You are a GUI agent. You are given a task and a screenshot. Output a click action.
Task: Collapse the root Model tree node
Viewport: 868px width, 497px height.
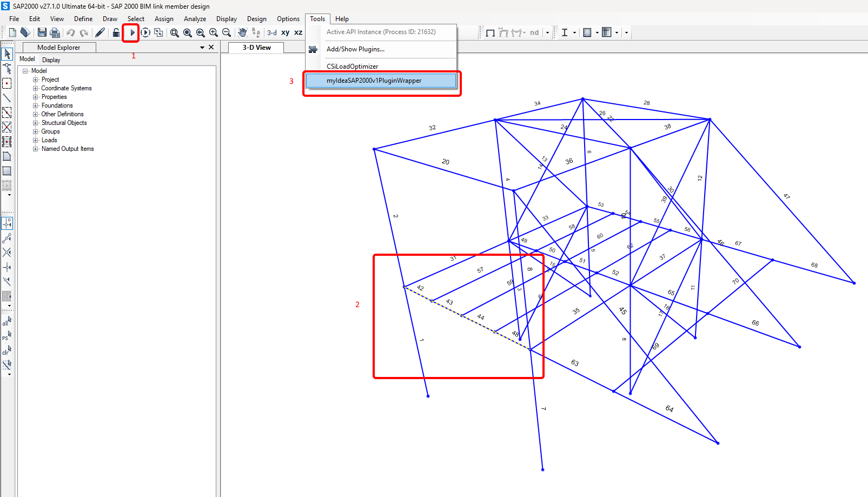[25, 71]
